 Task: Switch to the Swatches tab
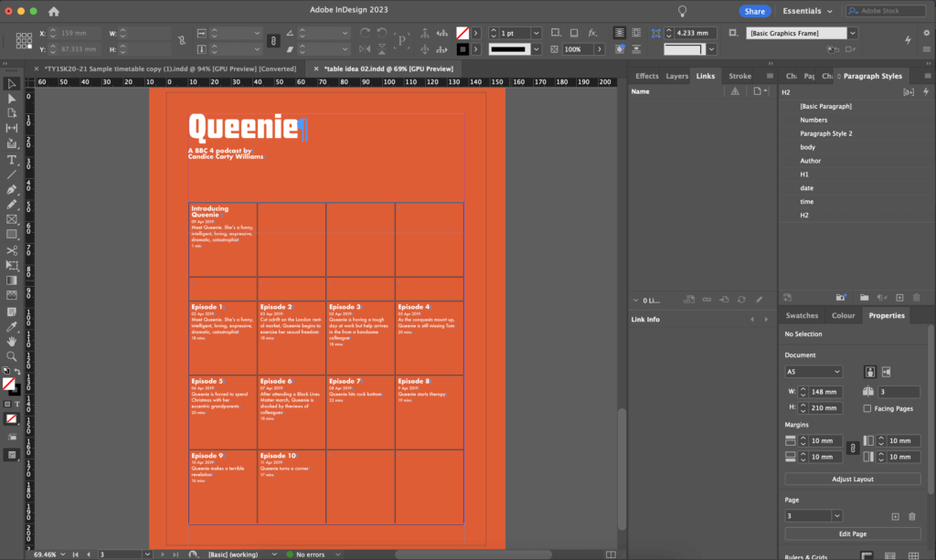802,315
